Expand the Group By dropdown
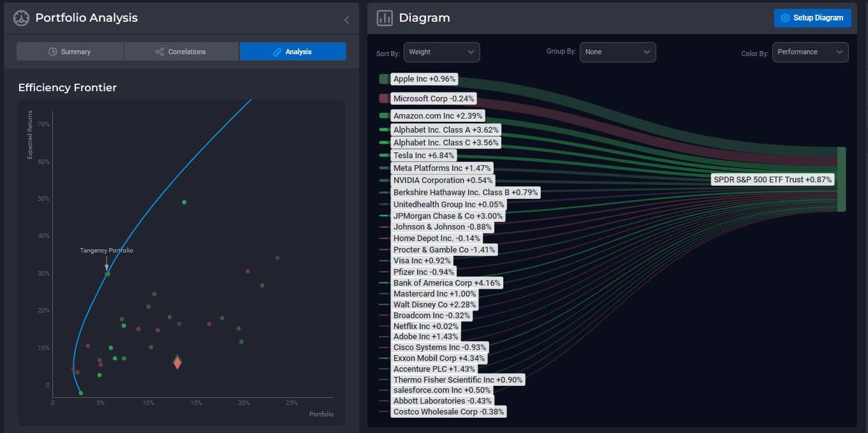 tap(617, 52)
